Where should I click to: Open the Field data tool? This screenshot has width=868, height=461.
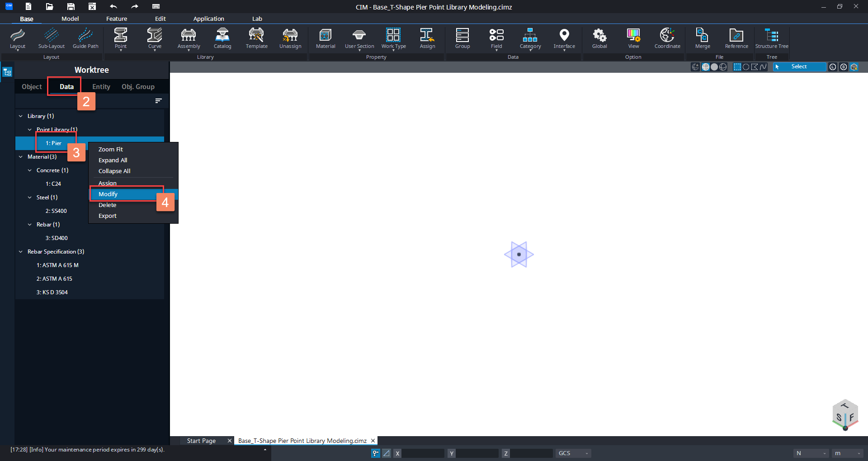496,38
